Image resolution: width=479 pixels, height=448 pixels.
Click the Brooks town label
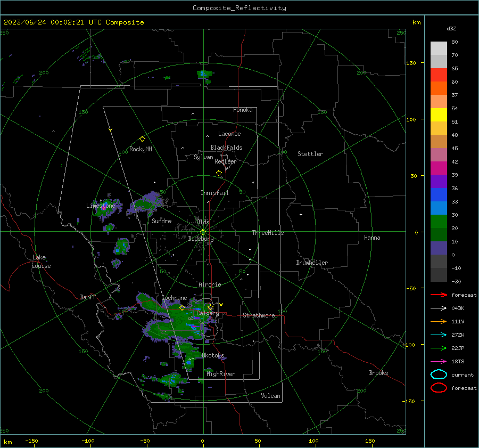[378, 373]
